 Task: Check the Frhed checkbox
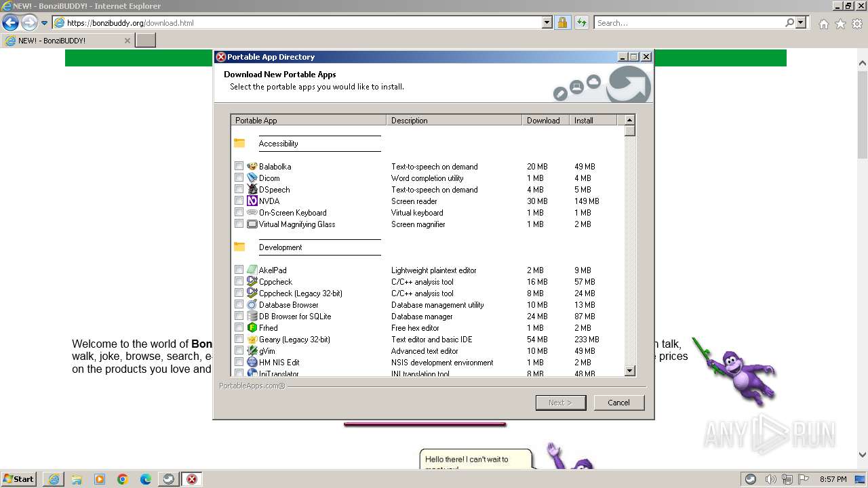[x=239, y=327]
